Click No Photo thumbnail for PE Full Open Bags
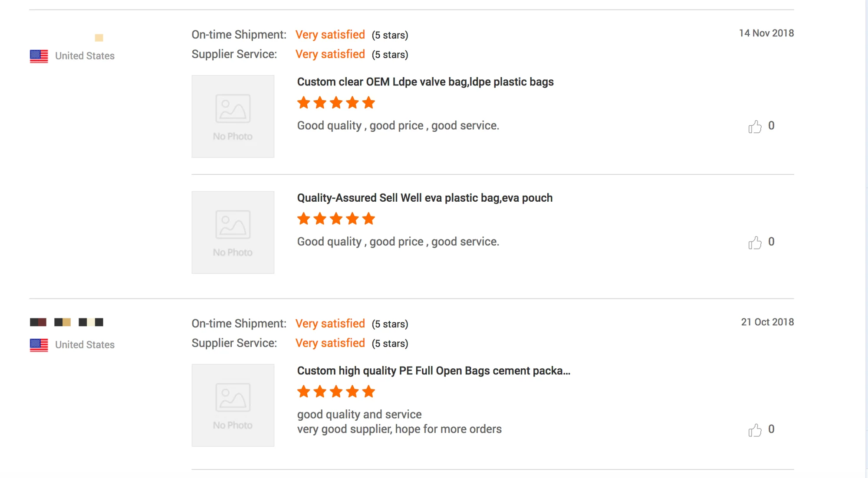 (x=233, y=405)
